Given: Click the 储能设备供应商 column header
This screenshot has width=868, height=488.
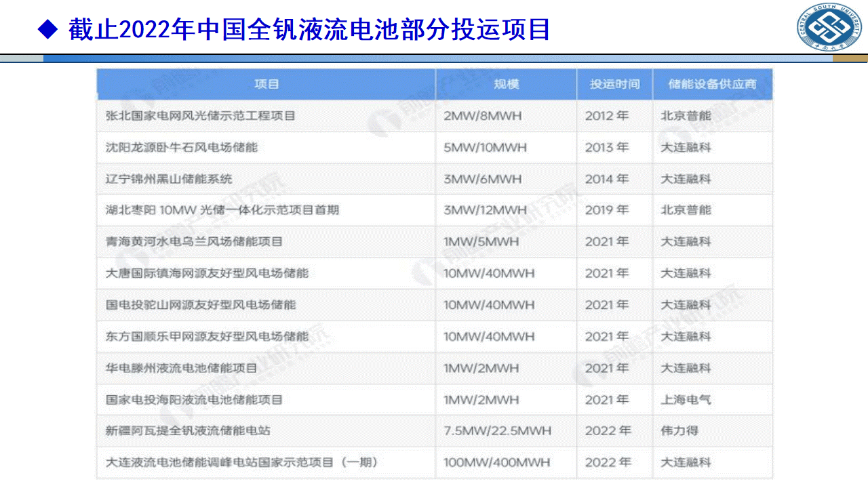Looking at the screenshot, I should 712,84.
